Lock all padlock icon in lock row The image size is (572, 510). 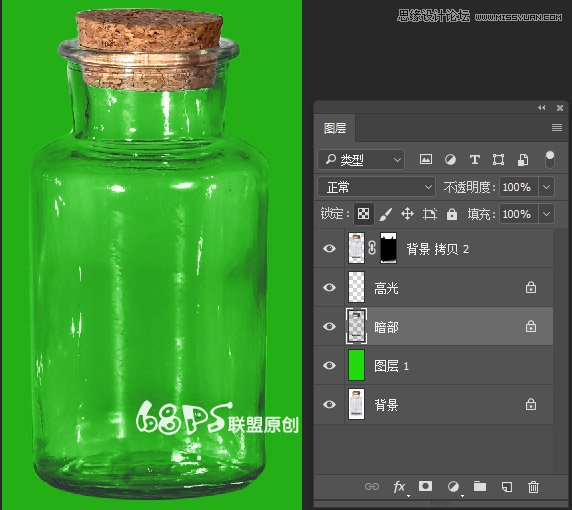452,214
